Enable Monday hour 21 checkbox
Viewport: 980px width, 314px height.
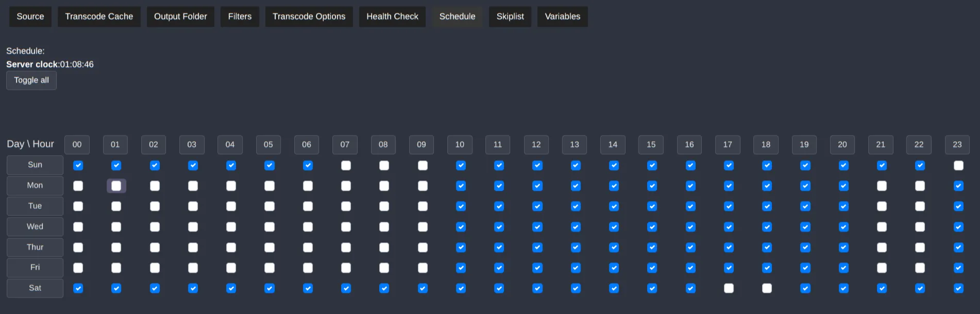pyautogui.click(x=882, y=186)
